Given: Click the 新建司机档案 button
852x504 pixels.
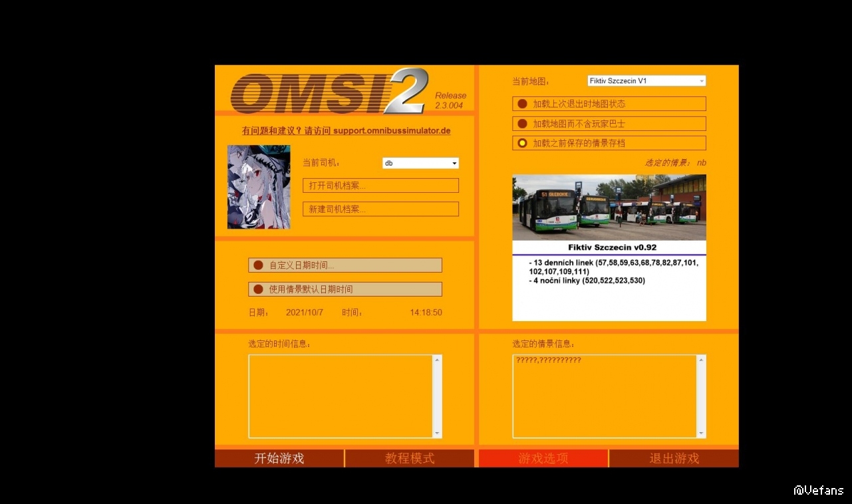Looking at the screenshot, I should [x=380, y=209].
